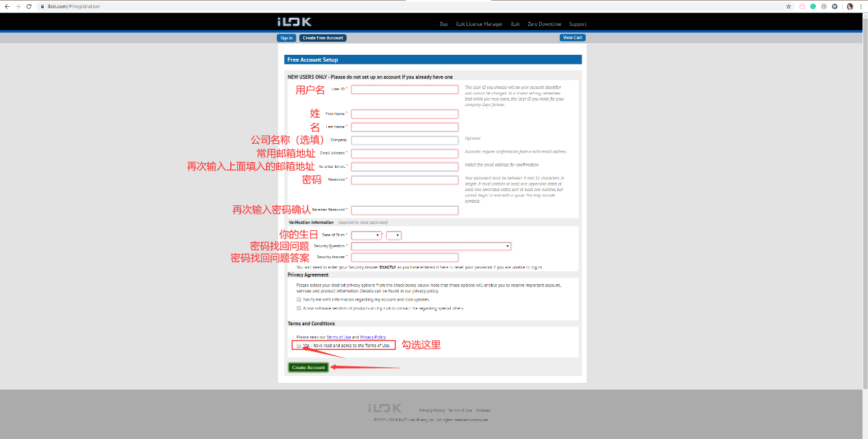Click the Verification Information section label
The image size is (868, 439).
point(311,223)
